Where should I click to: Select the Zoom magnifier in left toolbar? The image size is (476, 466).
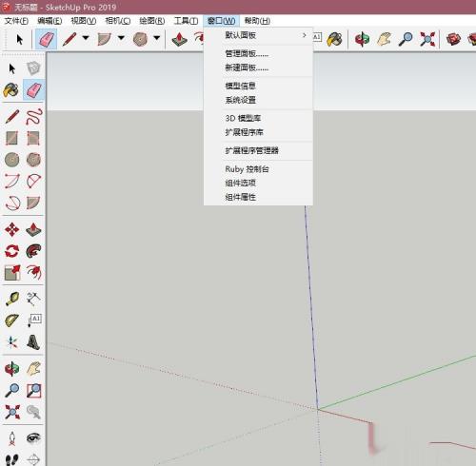(12, 391)
